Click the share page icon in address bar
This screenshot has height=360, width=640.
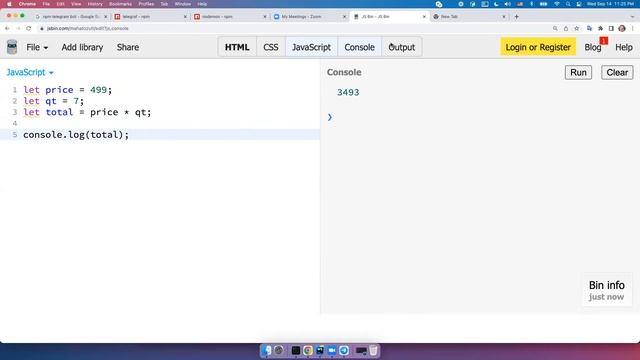566,29
